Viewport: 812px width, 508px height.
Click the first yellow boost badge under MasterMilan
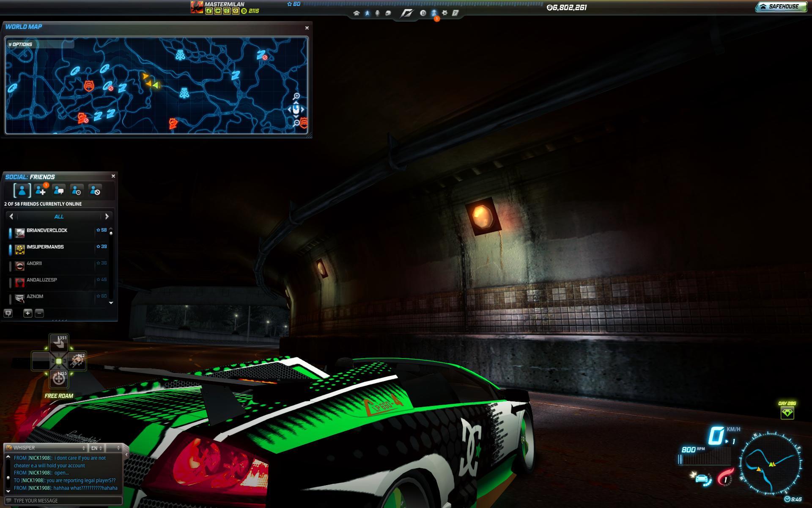208,11
